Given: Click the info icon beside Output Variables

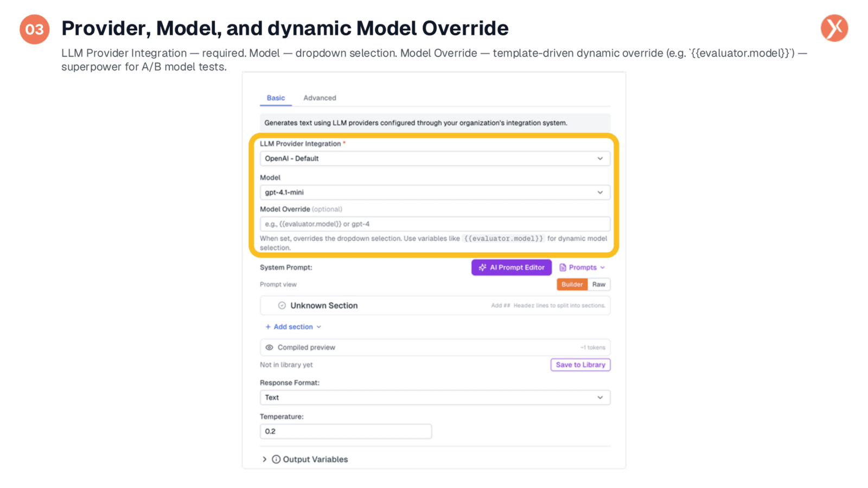Looking at the screenshot, I should (x=276, y=459).
